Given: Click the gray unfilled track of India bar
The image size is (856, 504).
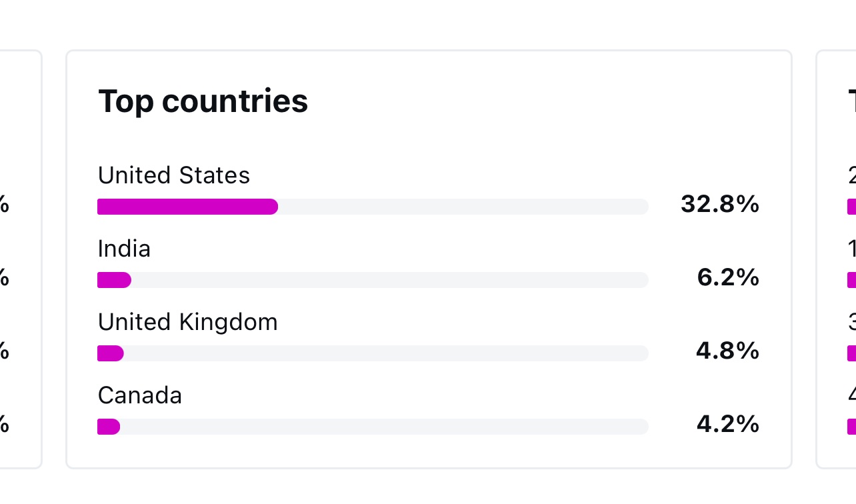Looking at the screenshot, I should (x=390, y=280).
